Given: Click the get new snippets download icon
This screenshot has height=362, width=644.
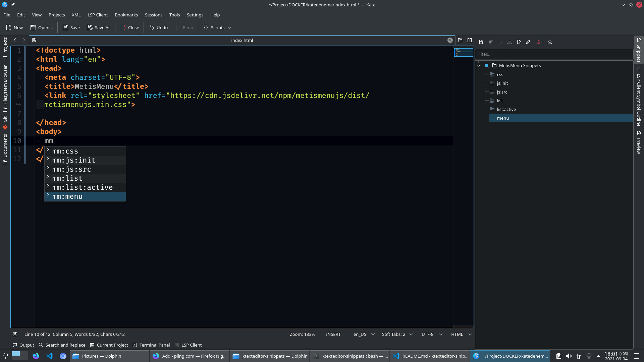Looking at the screenshot, I should (x=550, y=42).
